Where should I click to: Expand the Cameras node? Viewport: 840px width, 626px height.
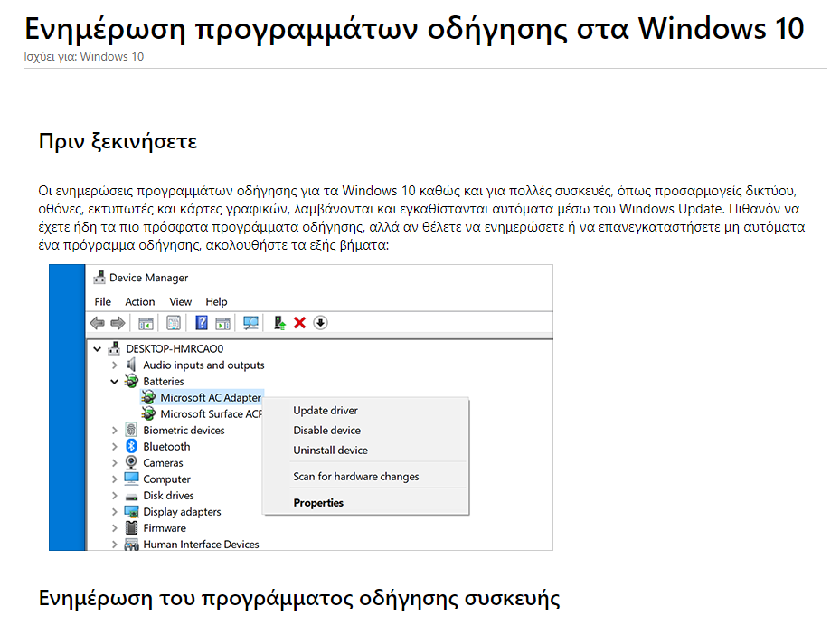114,462
